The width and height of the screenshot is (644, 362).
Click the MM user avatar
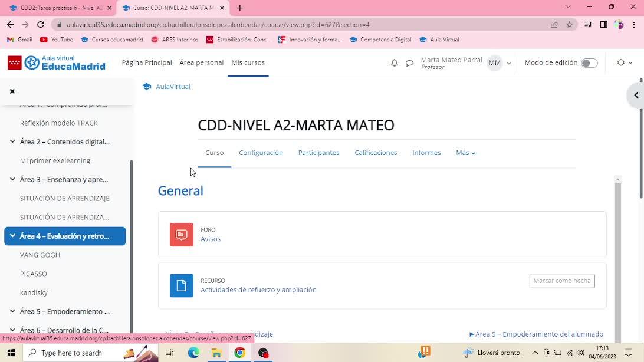tap(494, 63)
